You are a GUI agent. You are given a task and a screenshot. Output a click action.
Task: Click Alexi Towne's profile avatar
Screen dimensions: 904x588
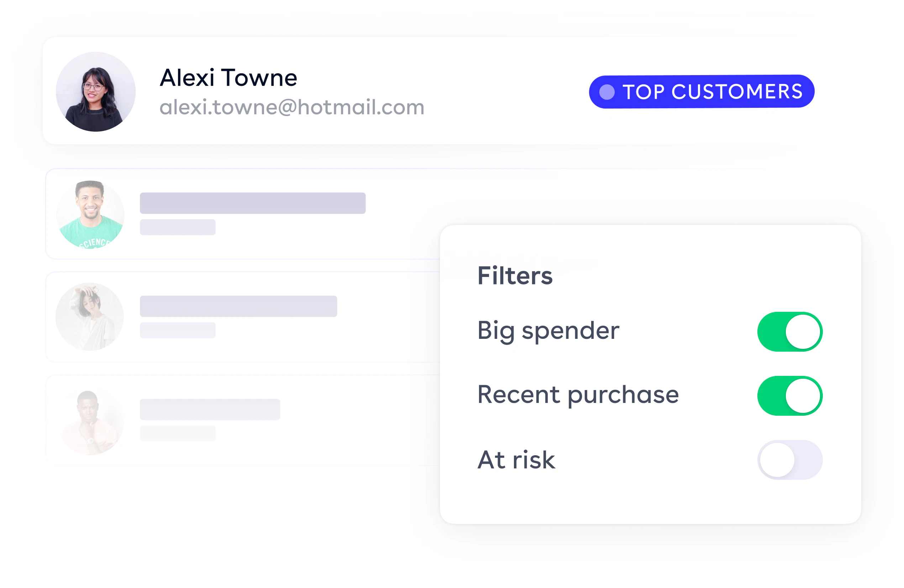[96, 92]
